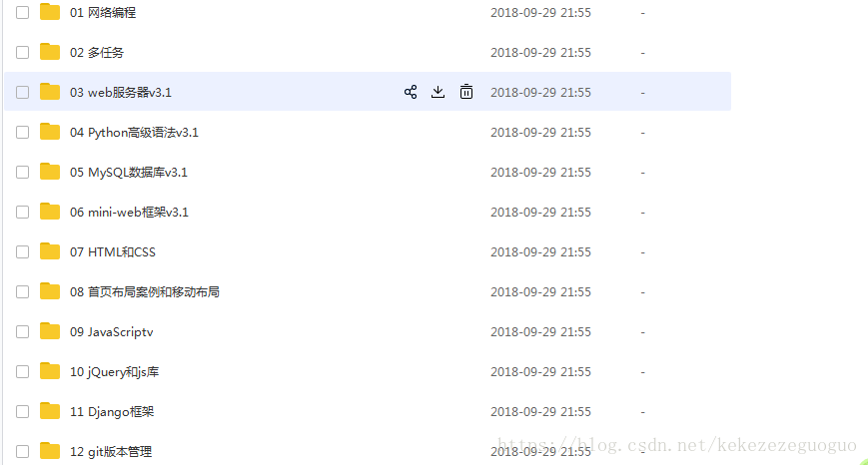Image resolution: width=868 pixels, height=465 pixels.
Task: Delete the 03 web服务器v3.1 folder via trash icon
Action: (466, 92)
